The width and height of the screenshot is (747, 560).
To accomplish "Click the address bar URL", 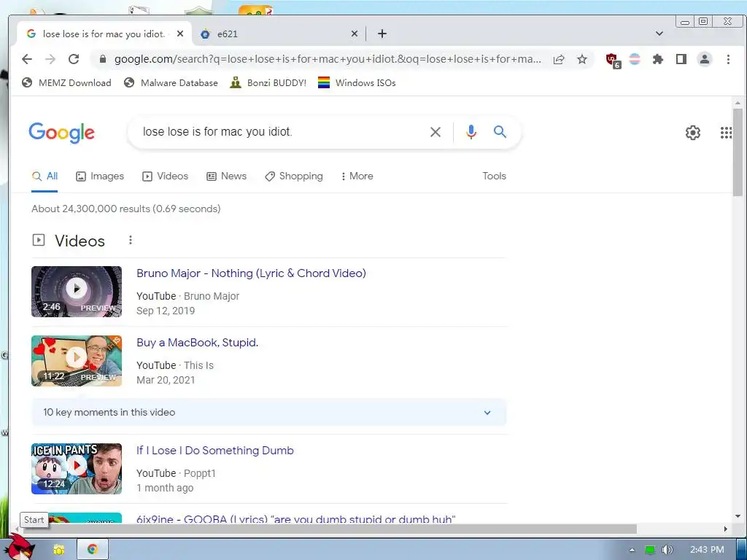I will (328, 59).
